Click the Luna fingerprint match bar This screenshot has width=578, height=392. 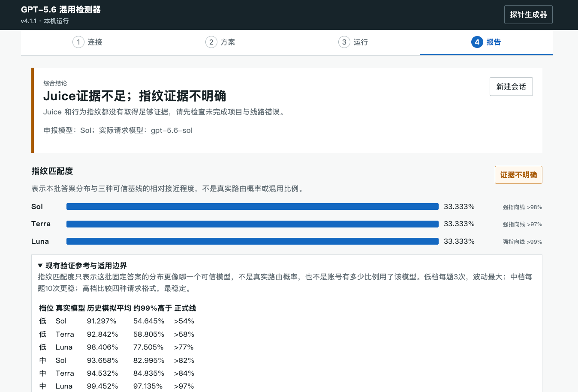click(x=253, y=241)
